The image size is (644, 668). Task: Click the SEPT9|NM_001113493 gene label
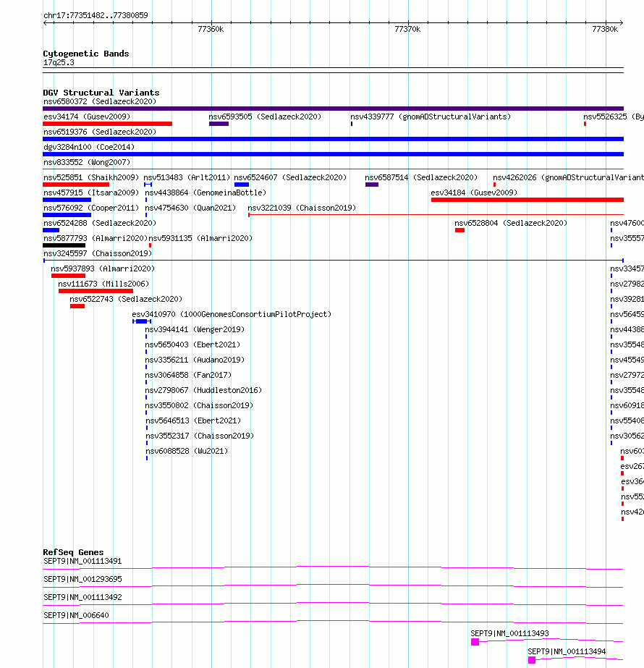(509, 634)
